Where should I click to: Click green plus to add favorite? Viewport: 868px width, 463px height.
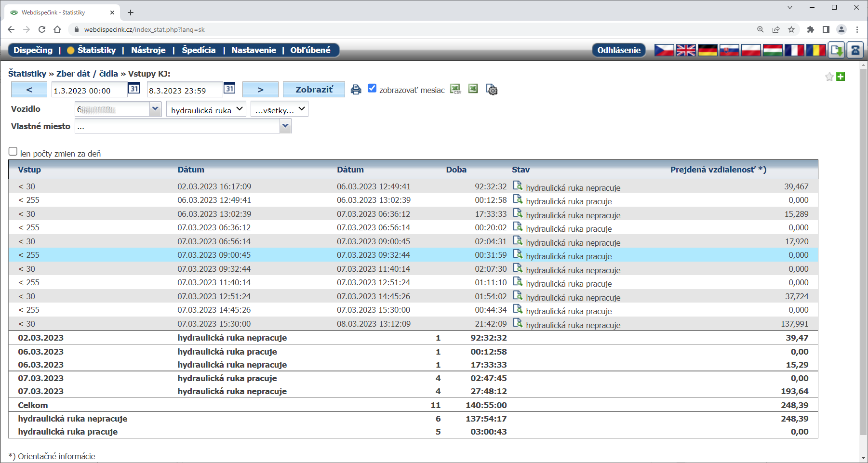[x=841, y=77]
